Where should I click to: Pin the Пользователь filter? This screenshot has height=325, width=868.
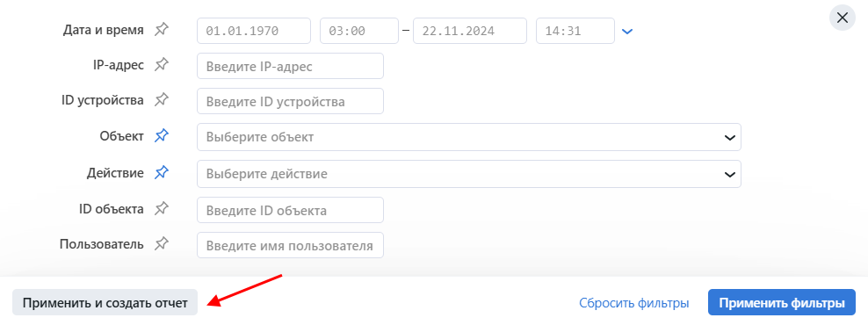point(161,243)
